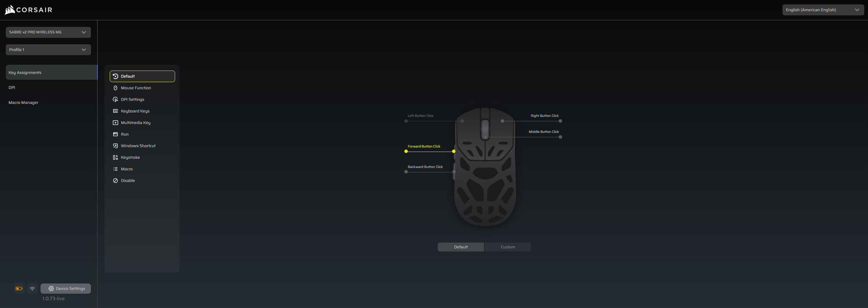This screenshot has height=308, width=868.
Task: Select the Right Button Click label
Action: tap(544, 116)
